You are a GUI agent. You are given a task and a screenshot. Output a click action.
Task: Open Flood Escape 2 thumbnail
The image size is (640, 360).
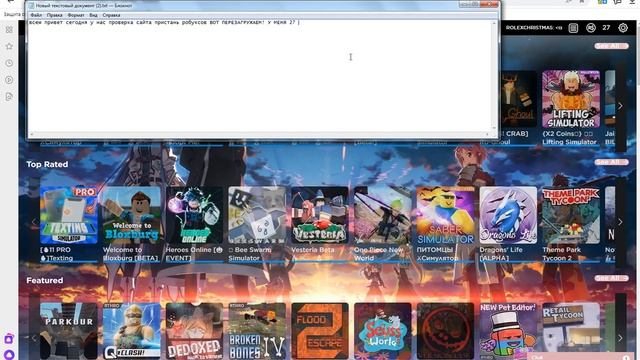[320, 331]
